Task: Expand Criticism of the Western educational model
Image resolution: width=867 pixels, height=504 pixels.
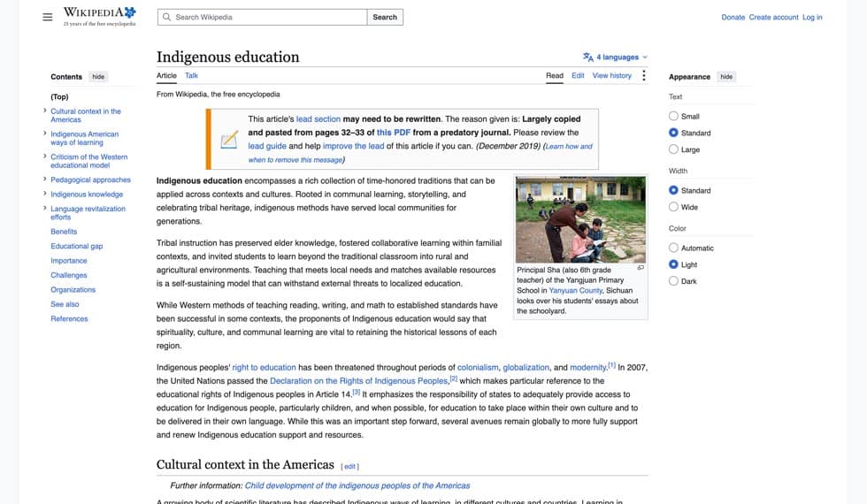Action: click(45, 157)
